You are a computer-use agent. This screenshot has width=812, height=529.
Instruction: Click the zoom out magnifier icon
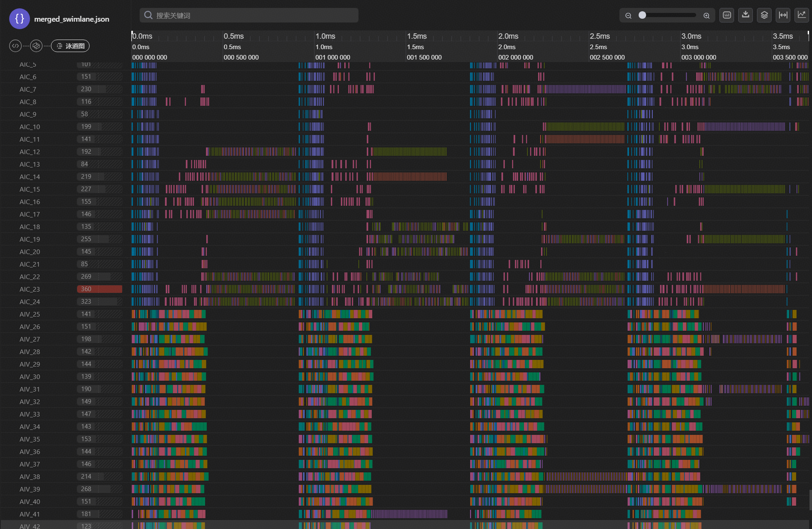(628, 16)
